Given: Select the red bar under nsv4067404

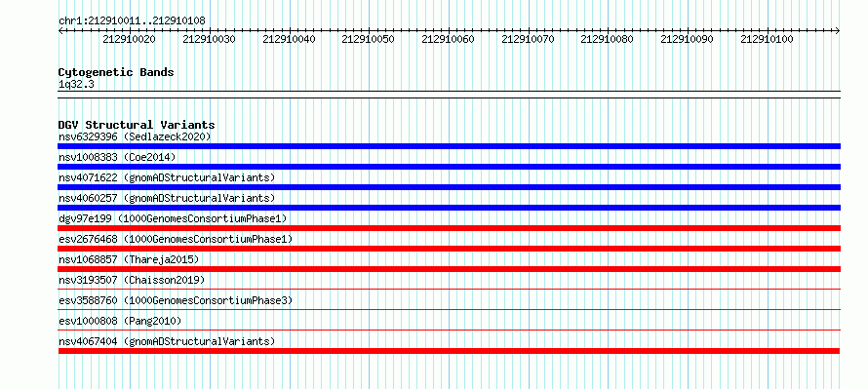Looking at the screenshot, I should 449,351.
